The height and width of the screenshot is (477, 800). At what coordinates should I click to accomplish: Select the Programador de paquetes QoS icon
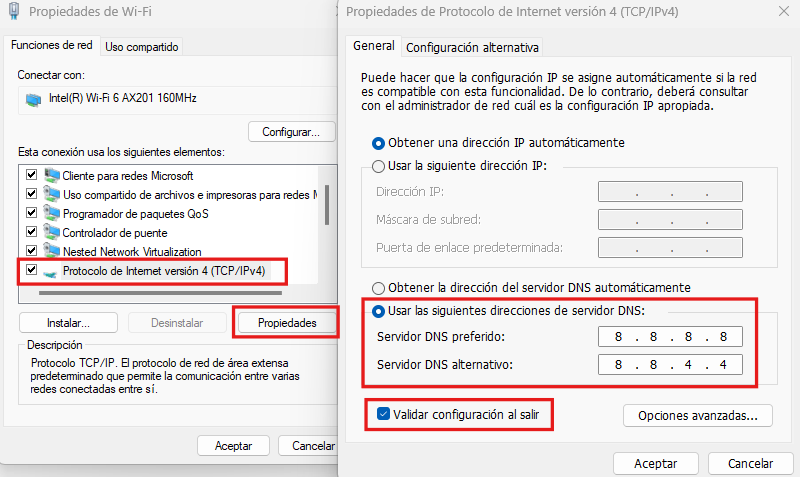pyautogui.click(x=51, y=214)
